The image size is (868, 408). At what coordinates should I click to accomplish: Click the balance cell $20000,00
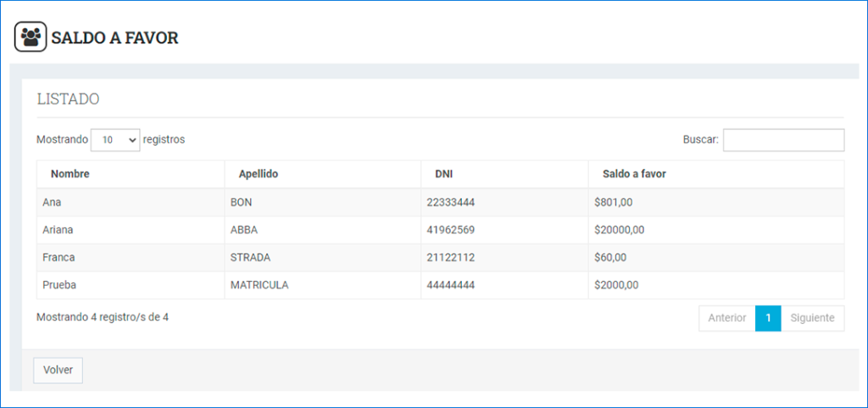pos(620,230)
